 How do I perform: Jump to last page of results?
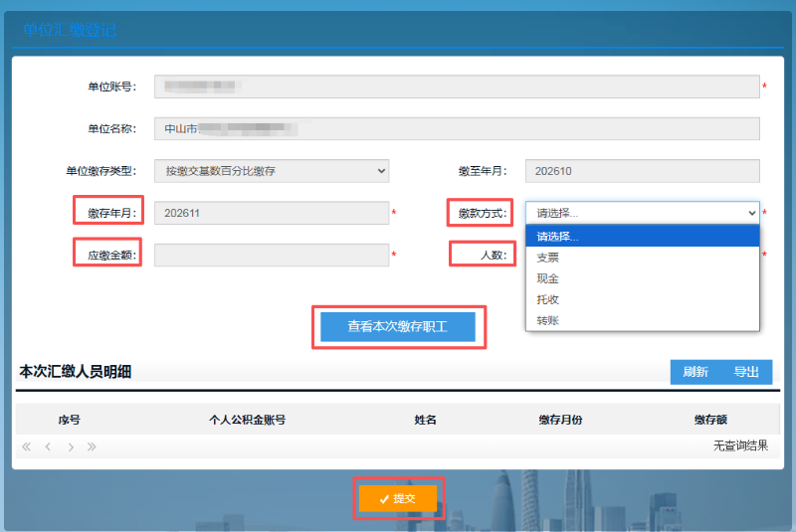click(92, 446)
